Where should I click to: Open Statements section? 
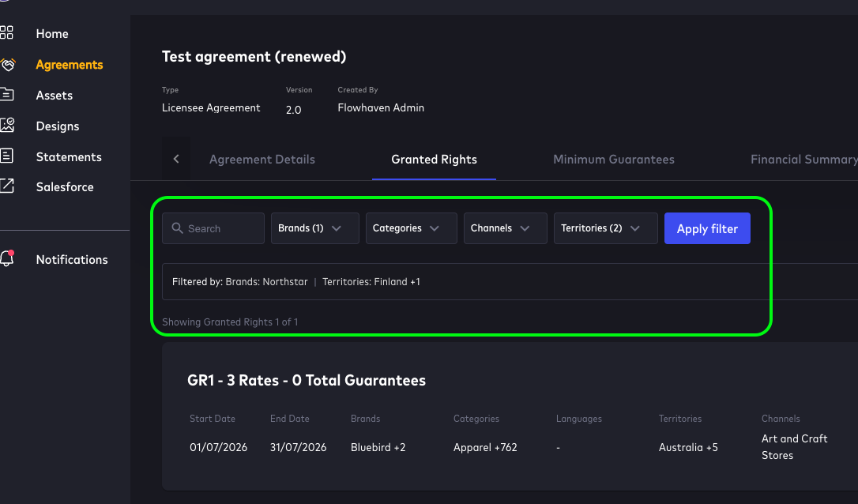pos(69,157)
